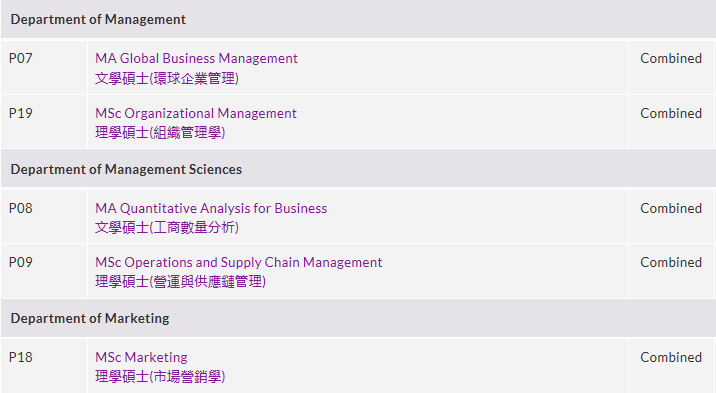Click the Department of Marketing header row
716x393 pixels.
[x=358, y=318]
